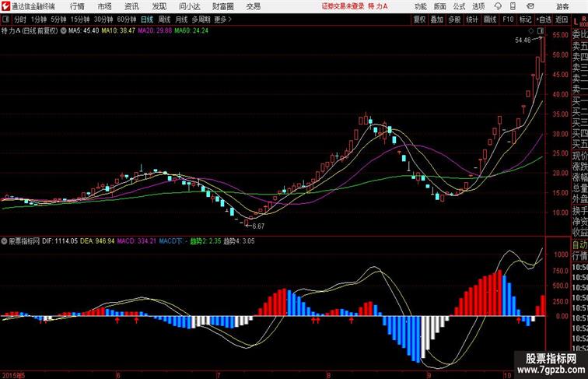Viewport: 588px width, 379px height.
Task: Click the MACD: 334.21 value
Action: click(137, 241)
